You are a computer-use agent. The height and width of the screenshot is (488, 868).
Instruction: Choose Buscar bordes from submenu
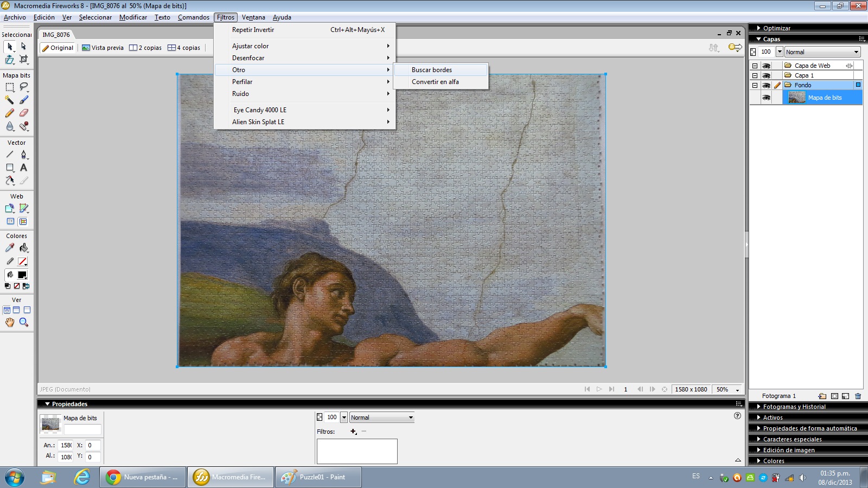[x=441, y=70]
